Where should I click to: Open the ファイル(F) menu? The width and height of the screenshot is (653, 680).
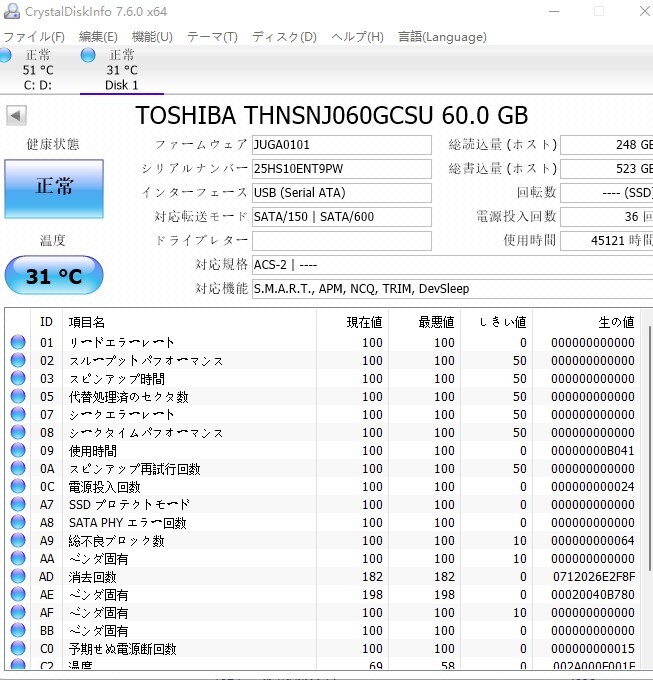coord(34,37)
